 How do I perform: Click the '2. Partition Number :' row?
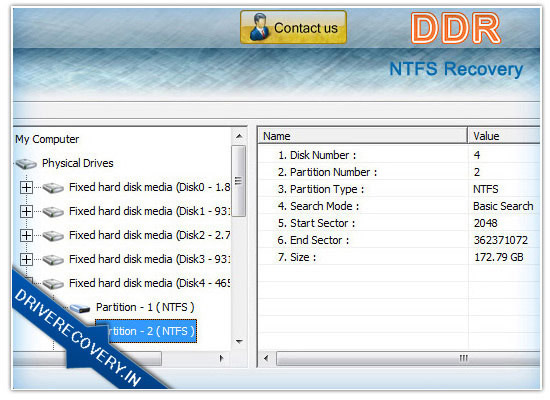point(399,172)
